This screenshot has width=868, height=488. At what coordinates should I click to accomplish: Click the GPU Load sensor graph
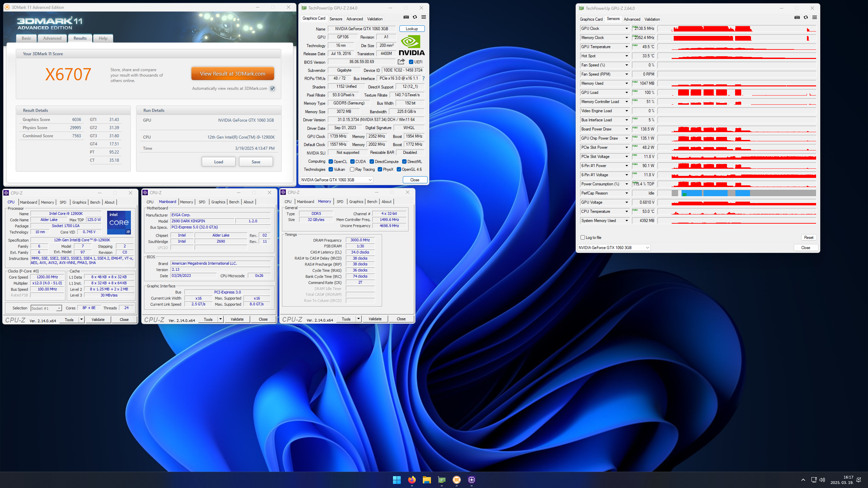pyautogui.click(x=737, y=93)
